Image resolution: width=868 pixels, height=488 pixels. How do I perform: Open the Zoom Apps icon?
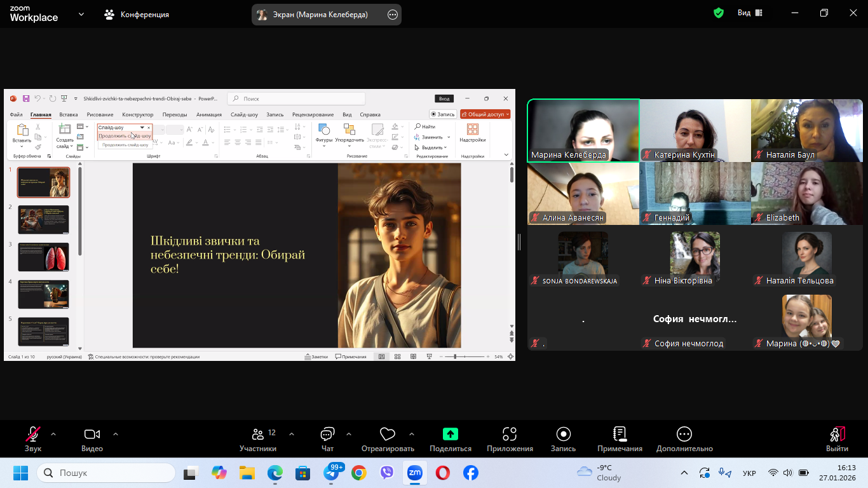click(x=510, y=435)
